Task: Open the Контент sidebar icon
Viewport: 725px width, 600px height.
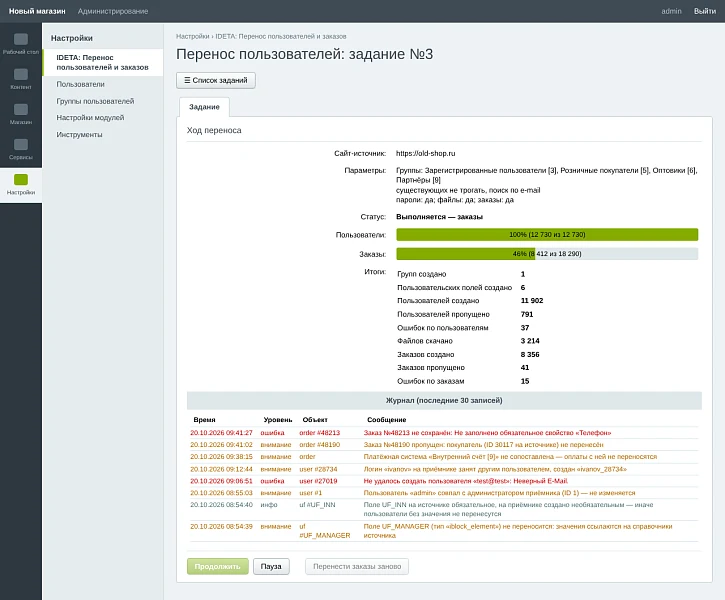Action: [x=21, y=80]
